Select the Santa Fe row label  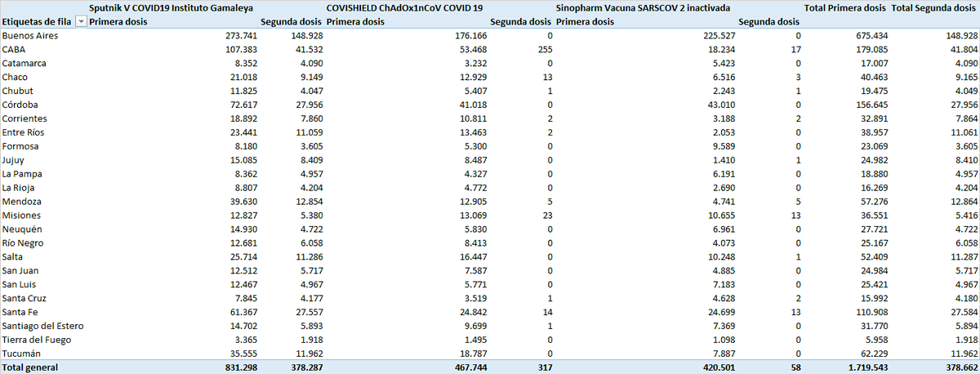pos(20,312)
